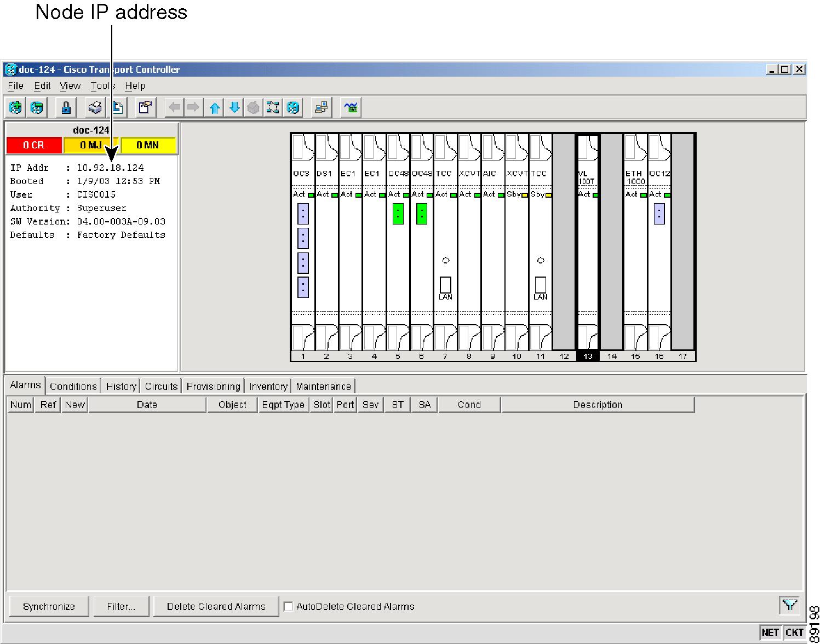
Task: Click the Delete Node toolbar icon
Action: [37, 107]
